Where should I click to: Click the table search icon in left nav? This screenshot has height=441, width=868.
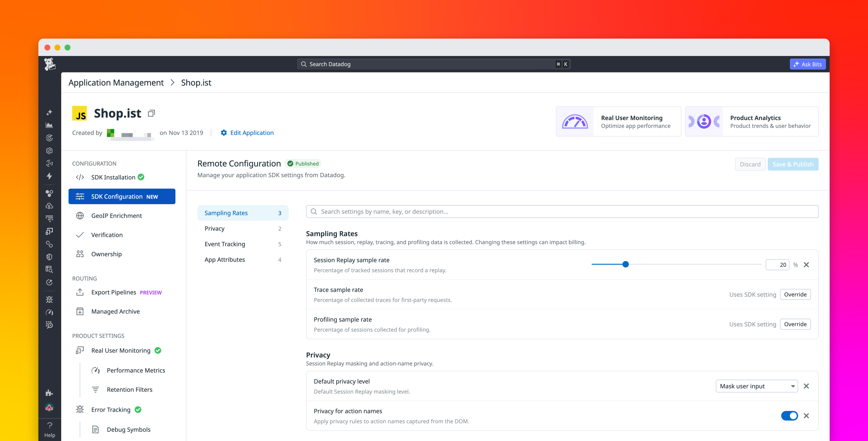[x=49, y=269]
